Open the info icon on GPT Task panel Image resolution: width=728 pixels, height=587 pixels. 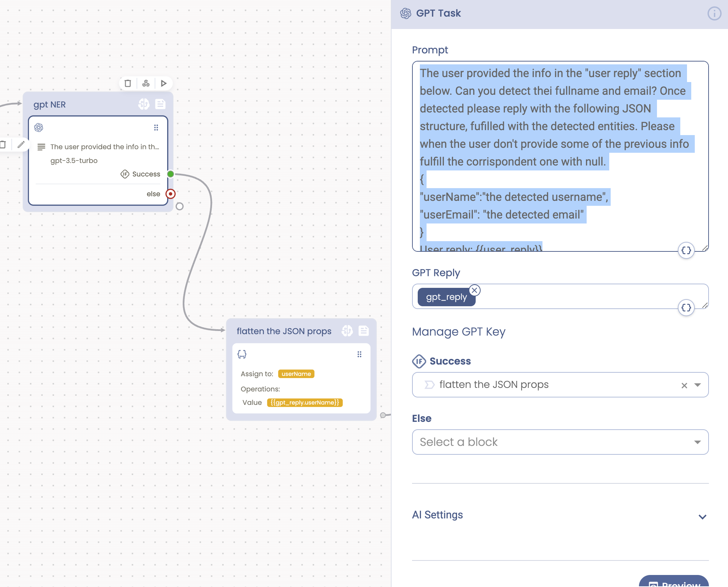coord(714,14)
